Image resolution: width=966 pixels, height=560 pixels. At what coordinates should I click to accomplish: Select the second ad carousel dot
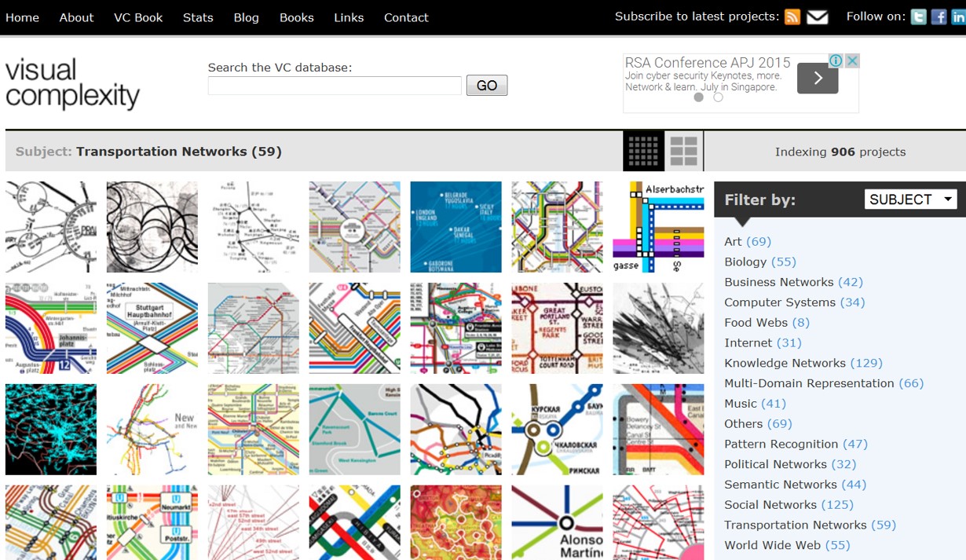[718, 97]
